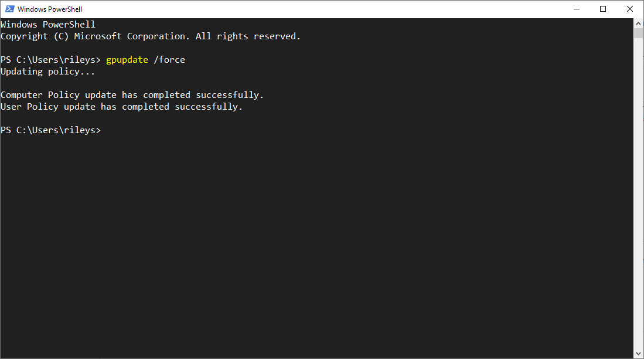Minimize the PowerShell window
644x359 pixels.
tap(575, 9)
